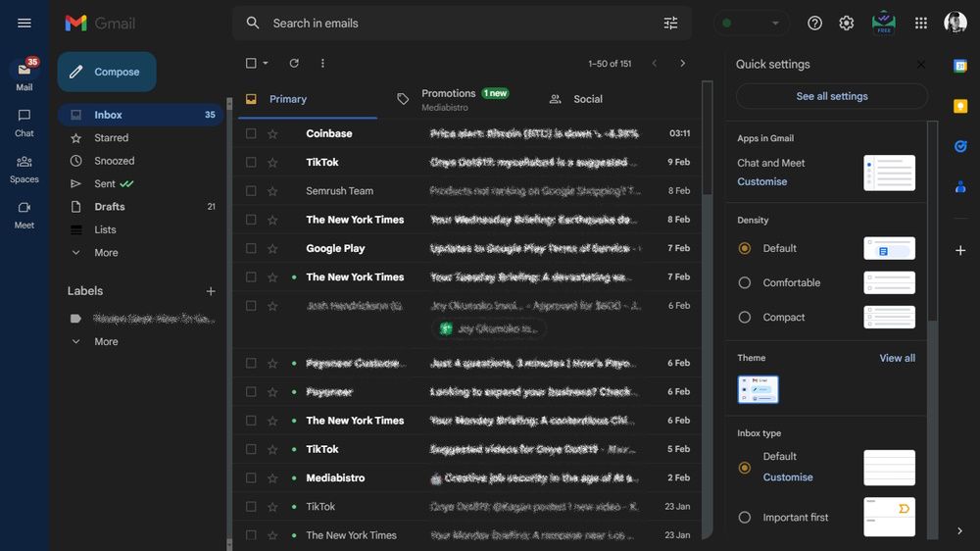
Task: Switch to the Social tab
Action: point(575,99)
